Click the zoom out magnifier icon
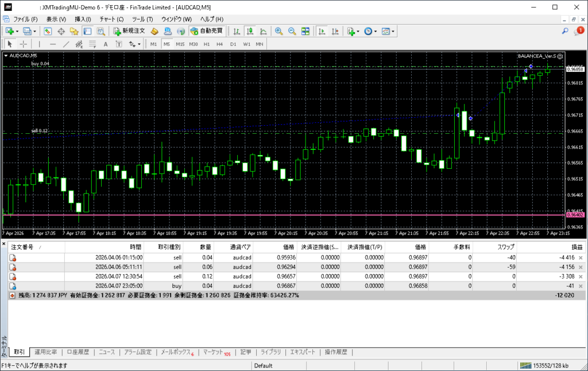This screenshot has width=588, height=371. (292, 31)
